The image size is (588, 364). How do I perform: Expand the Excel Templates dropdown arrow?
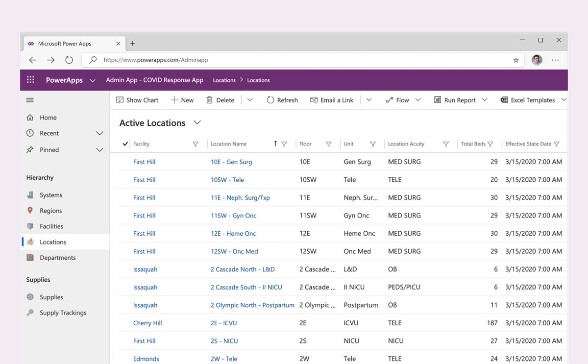tap(563, 100)
